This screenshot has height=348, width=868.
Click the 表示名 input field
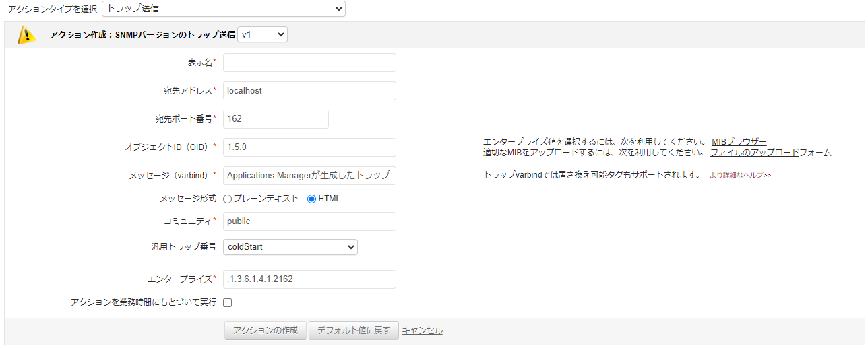point(309,63)
